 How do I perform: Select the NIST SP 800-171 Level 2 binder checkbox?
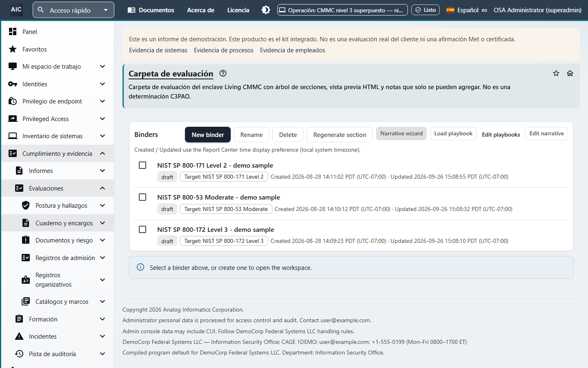pyautogui.click(x=143, y=165)
